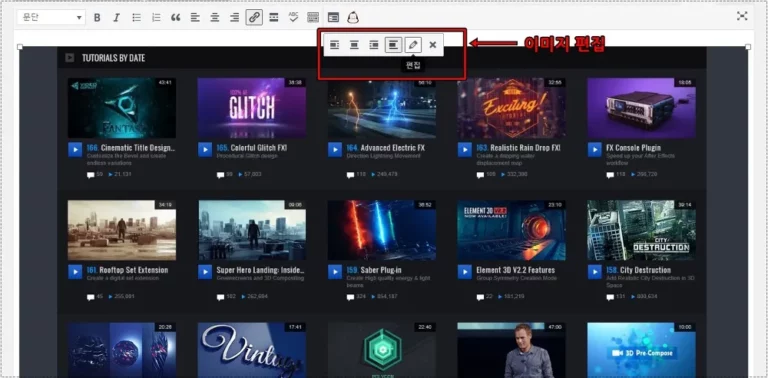Click the 3D Pre-Compose video thumbnail
This screenshot has width=768, height=378.
point(641,350)
